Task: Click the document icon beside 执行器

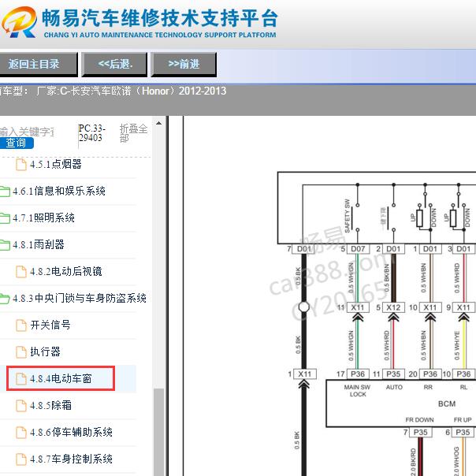Action: pyautogui.click(x=21, y=351)
